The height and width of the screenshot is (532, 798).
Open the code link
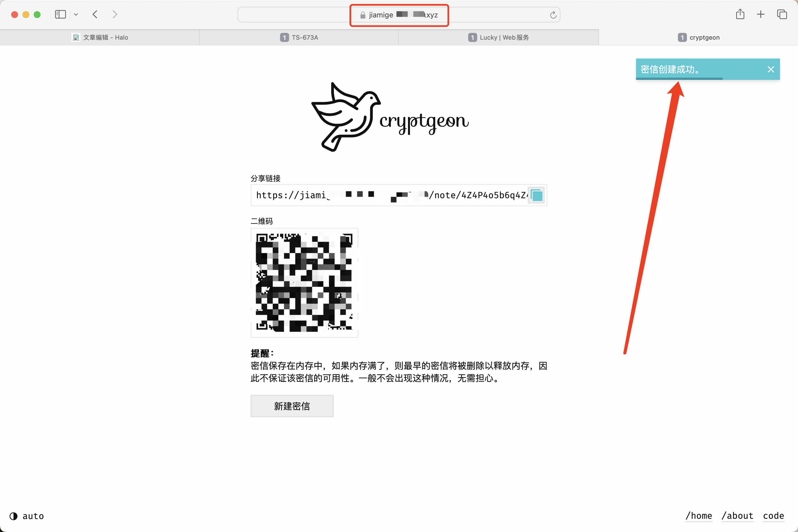[x=773, y=516]
